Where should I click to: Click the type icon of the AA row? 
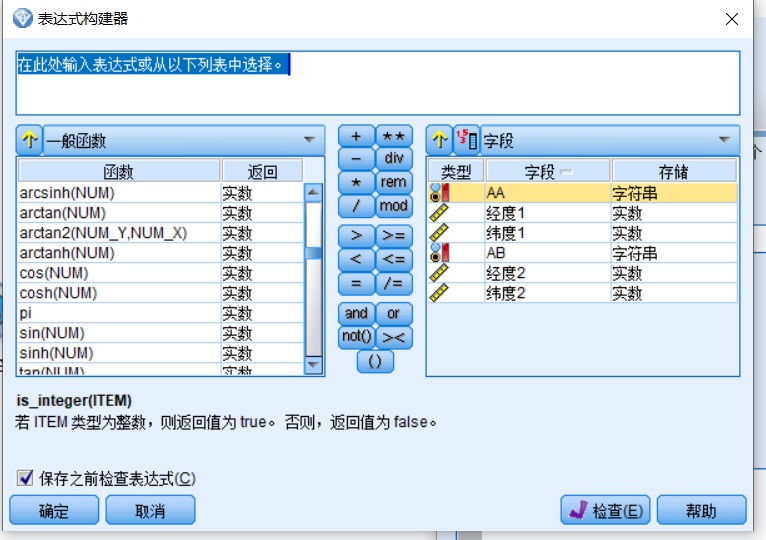tap(439, 193)
